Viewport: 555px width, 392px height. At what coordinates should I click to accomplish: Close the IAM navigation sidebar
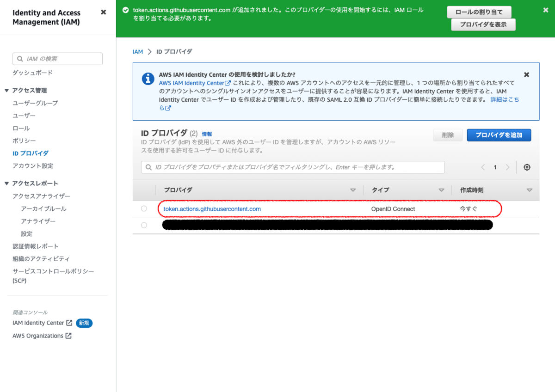pos(103,12)
